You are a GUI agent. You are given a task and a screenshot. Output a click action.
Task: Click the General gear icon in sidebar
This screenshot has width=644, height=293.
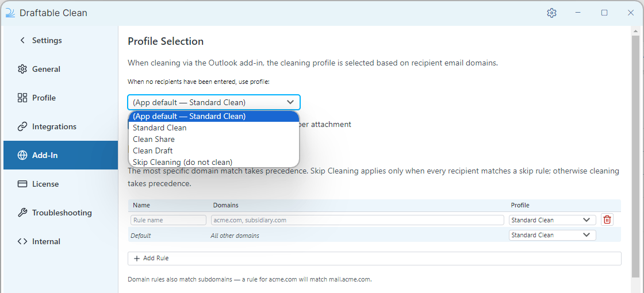point(22,69)
